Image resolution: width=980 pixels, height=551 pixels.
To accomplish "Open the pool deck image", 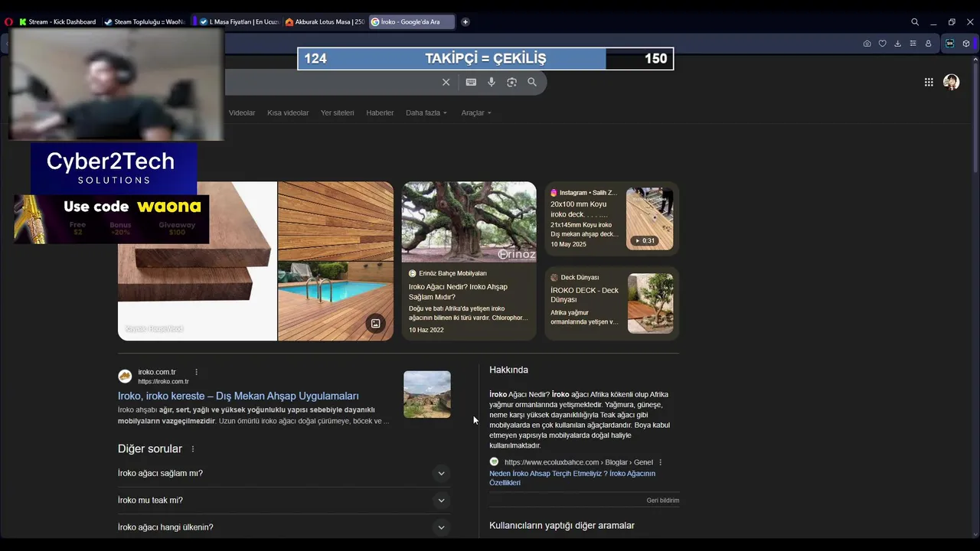I will [335, 301].
